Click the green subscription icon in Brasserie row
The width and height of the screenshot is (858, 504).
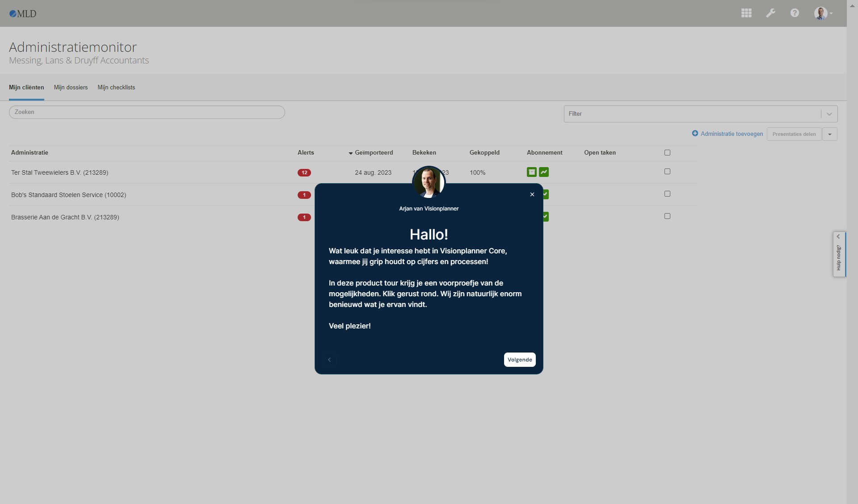[x=546, y=217]
